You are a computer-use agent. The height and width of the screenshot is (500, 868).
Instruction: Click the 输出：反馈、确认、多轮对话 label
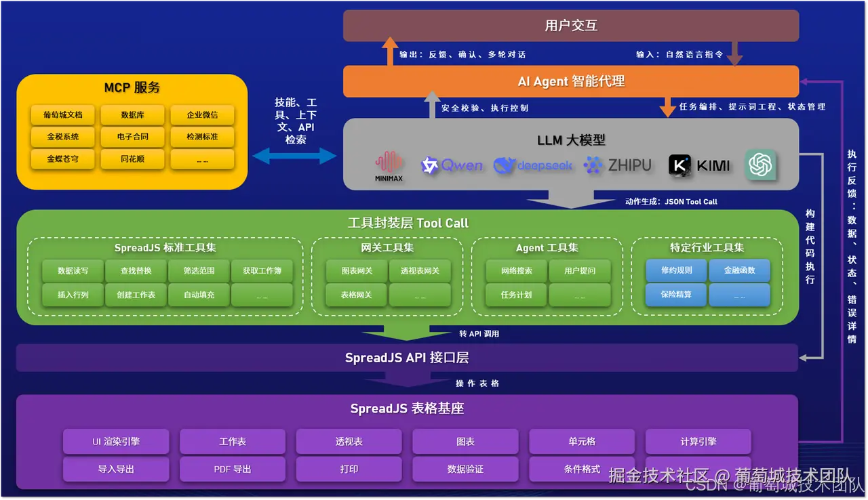[x=462, y=54]
